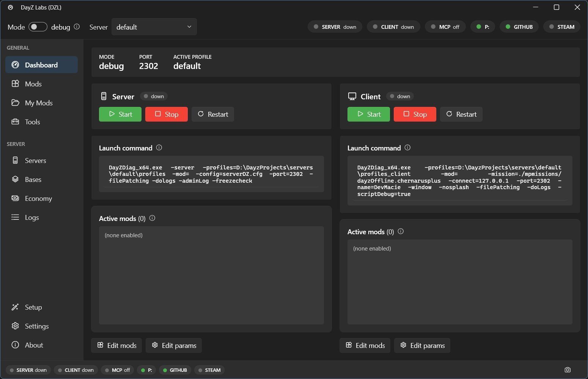
Task: Click the GITHUB pill in bottom status bar
Action: pyautogui.click(x=175, y=370)
